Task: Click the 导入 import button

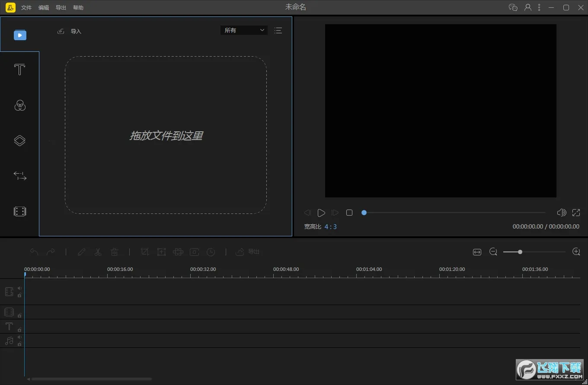Action: tap(70, 32)
